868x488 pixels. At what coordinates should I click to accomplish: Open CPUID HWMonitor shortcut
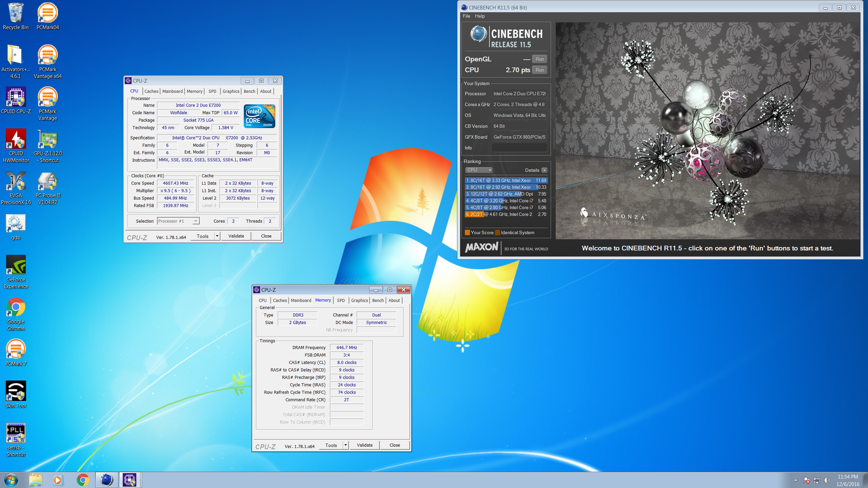coord(16,146)
